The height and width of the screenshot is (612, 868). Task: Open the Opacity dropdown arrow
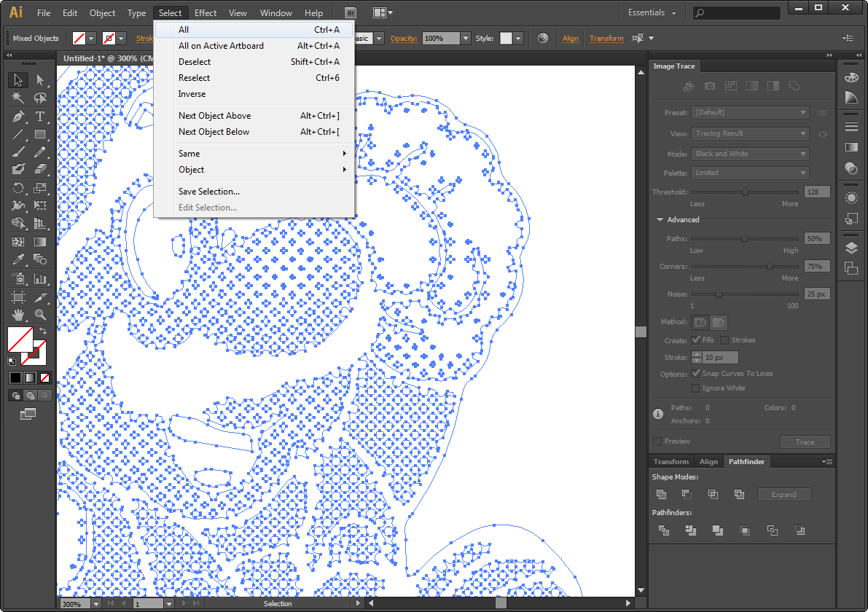pos(466,38)
